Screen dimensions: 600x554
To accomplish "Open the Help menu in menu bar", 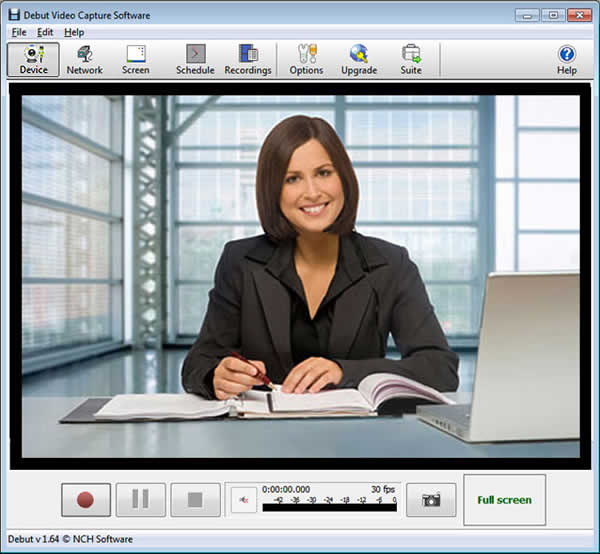I will (74, 32).
